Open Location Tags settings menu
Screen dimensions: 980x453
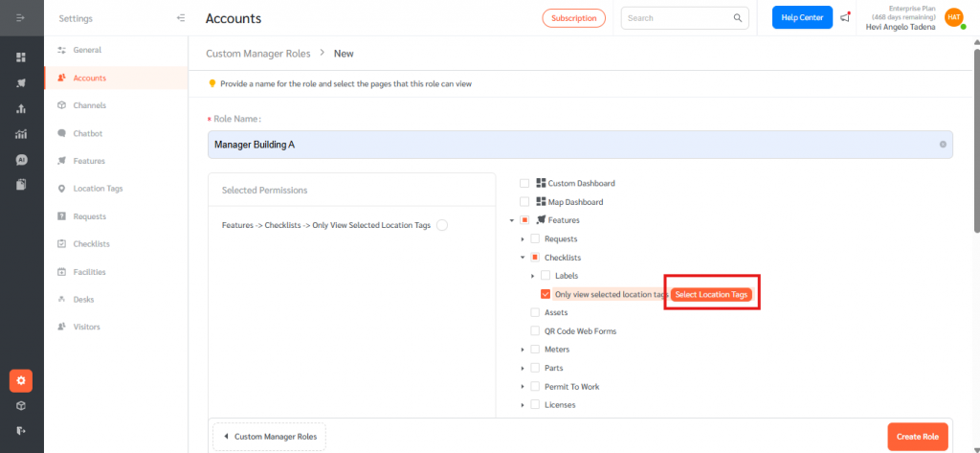98,189
